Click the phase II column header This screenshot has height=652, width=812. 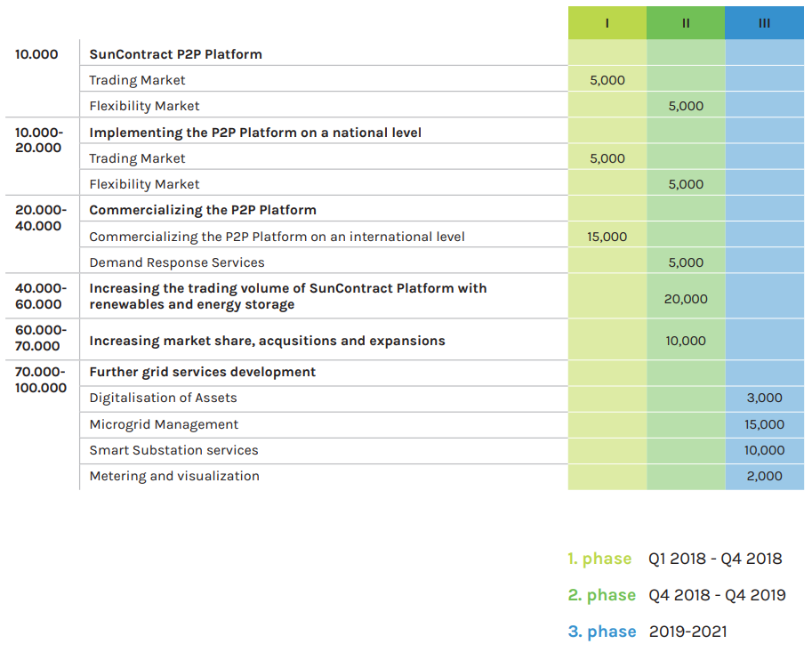click(686, 23)
